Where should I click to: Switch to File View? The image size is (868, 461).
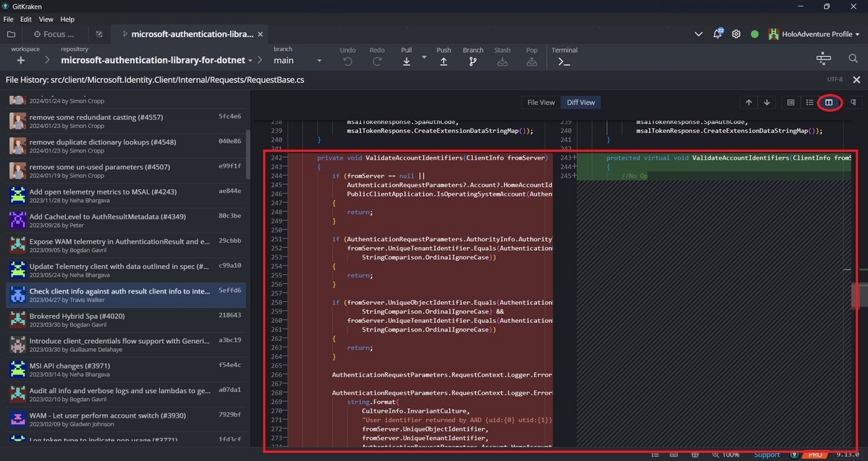coord(541,103)
